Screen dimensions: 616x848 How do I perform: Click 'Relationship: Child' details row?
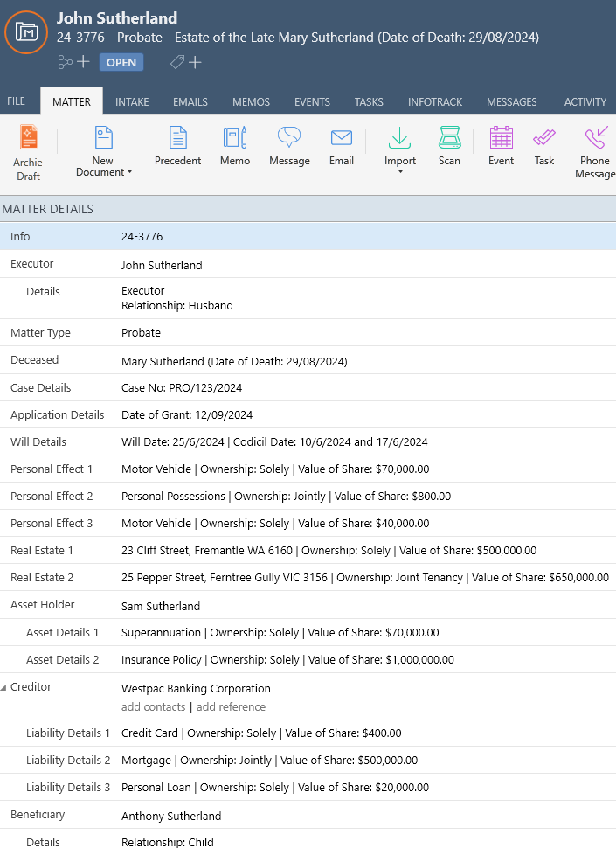[308, 840]
